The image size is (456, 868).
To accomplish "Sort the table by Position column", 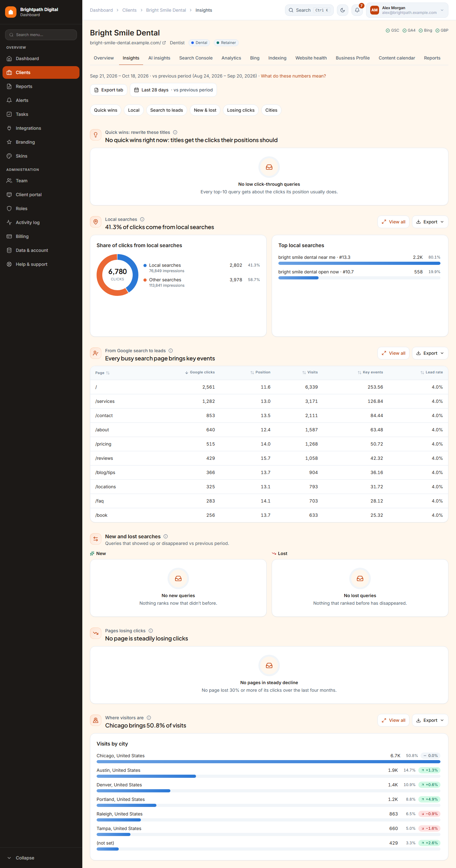I will tap(260, 372).
